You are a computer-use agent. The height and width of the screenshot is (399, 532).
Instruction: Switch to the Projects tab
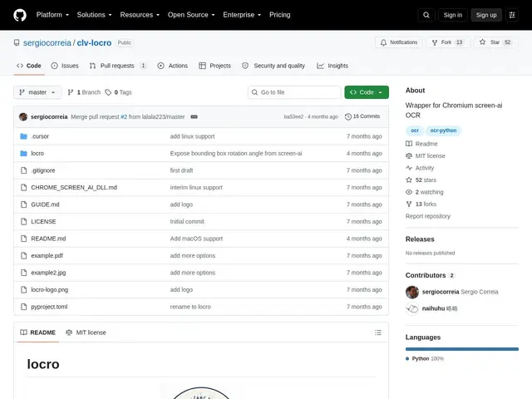pyautogui.click(x=214, y=66)
